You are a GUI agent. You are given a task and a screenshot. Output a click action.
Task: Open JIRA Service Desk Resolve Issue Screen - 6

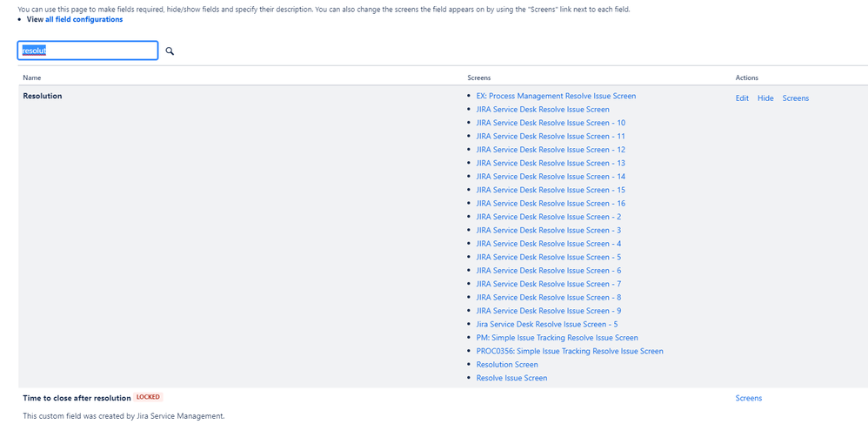coord(549,270)
